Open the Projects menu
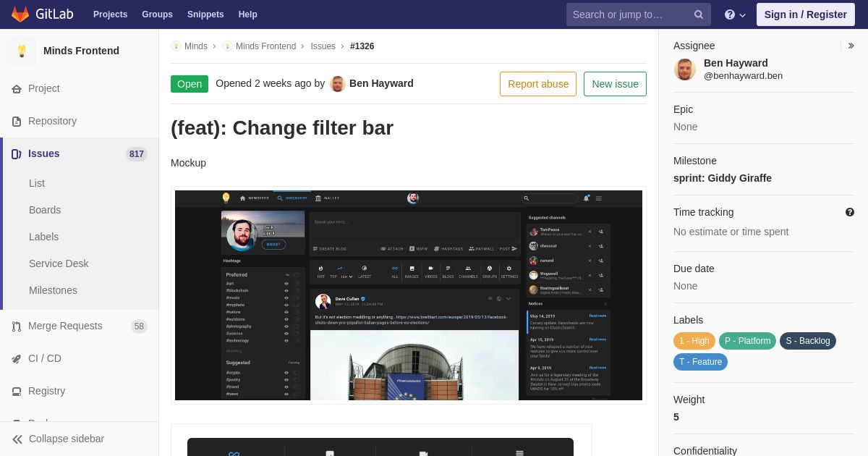The image size is (868, 456). click(x=110, y=14)
